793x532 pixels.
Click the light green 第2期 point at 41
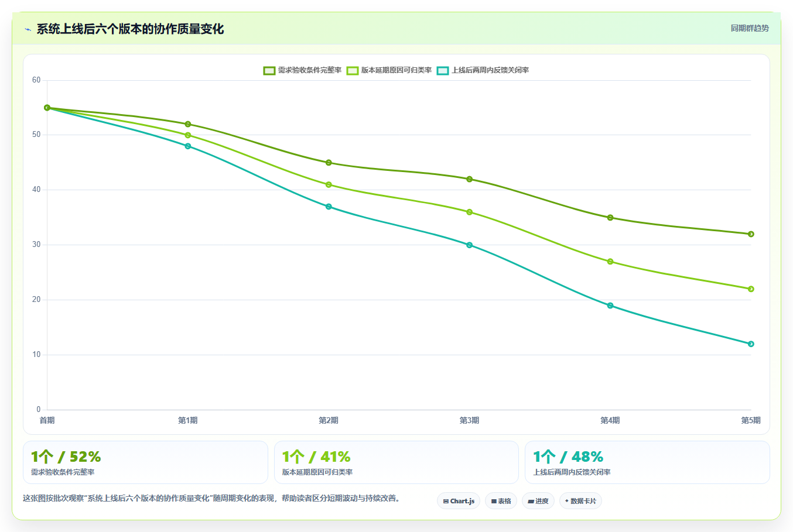point(329,185)
